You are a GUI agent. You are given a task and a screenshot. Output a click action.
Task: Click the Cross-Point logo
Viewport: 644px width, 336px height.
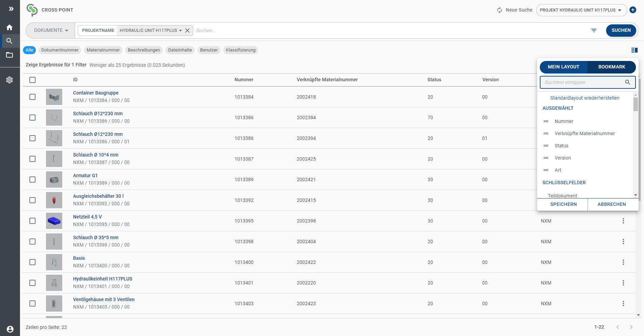click(x=32, y=10)
